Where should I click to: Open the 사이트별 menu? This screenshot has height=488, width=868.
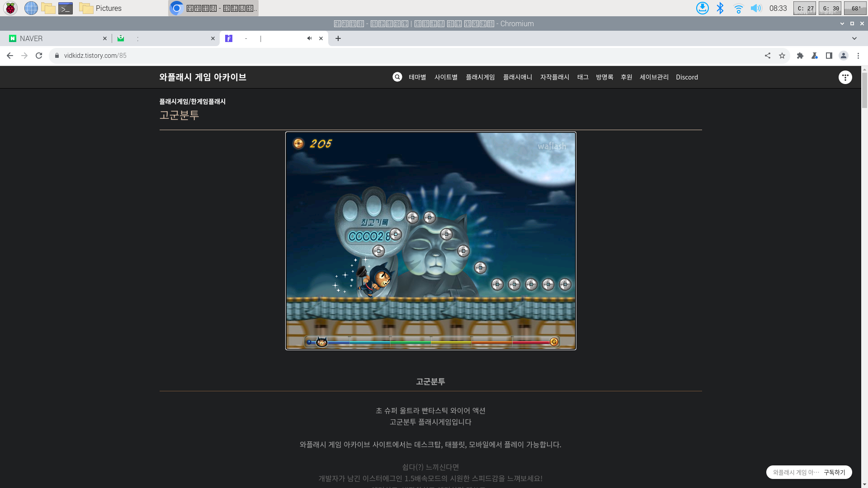coord(446,77)
